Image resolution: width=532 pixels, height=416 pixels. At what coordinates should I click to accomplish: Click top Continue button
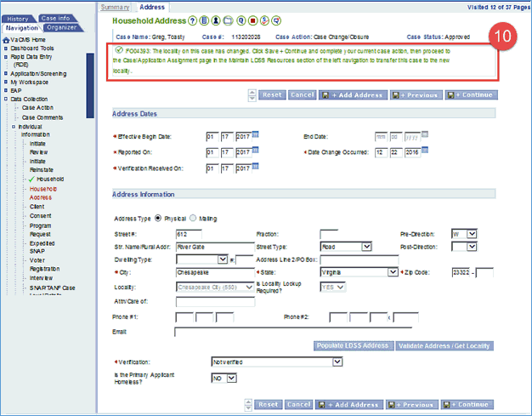coord(472,95)
